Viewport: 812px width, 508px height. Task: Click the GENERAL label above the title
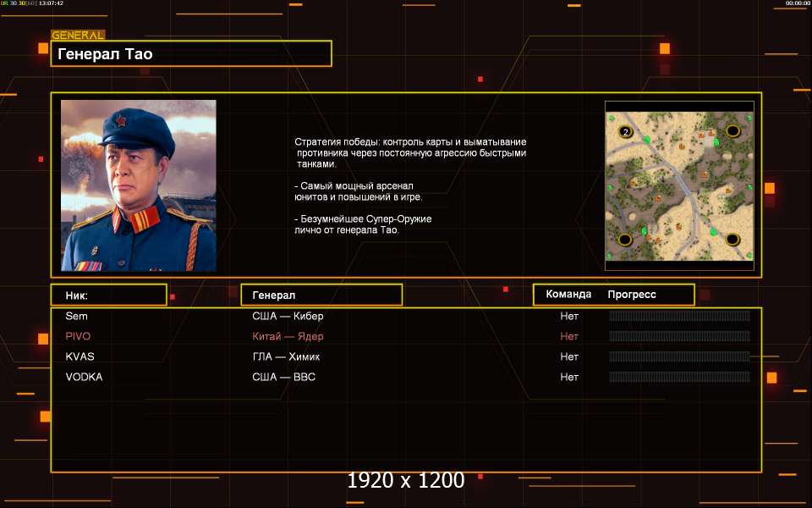(78, 35)
